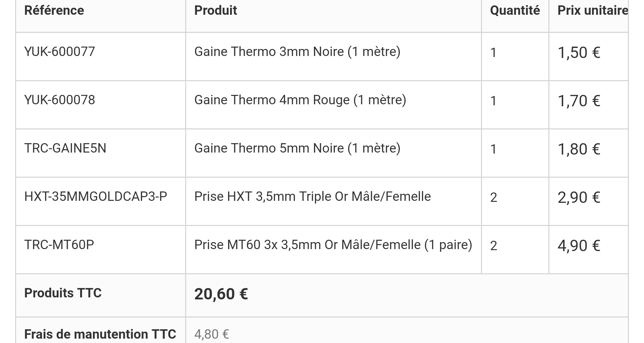Viewport: 644px width, 343px height.
Task: Click reference TRC-GAINE5N
Action: coord(65,148)
